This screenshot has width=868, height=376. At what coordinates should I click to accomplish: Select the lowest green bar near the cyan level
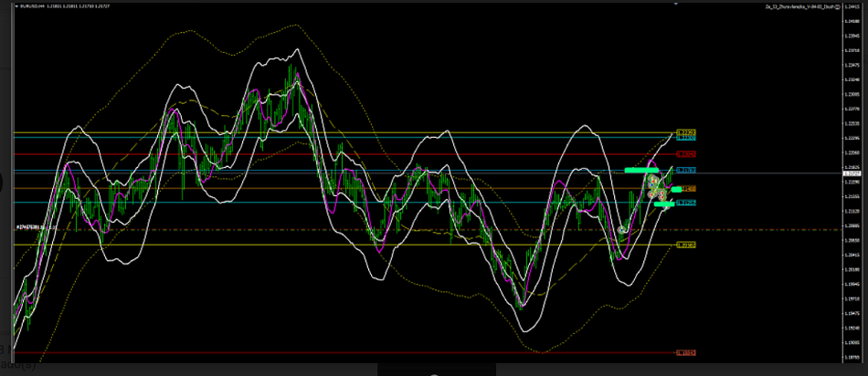point(664,204)
